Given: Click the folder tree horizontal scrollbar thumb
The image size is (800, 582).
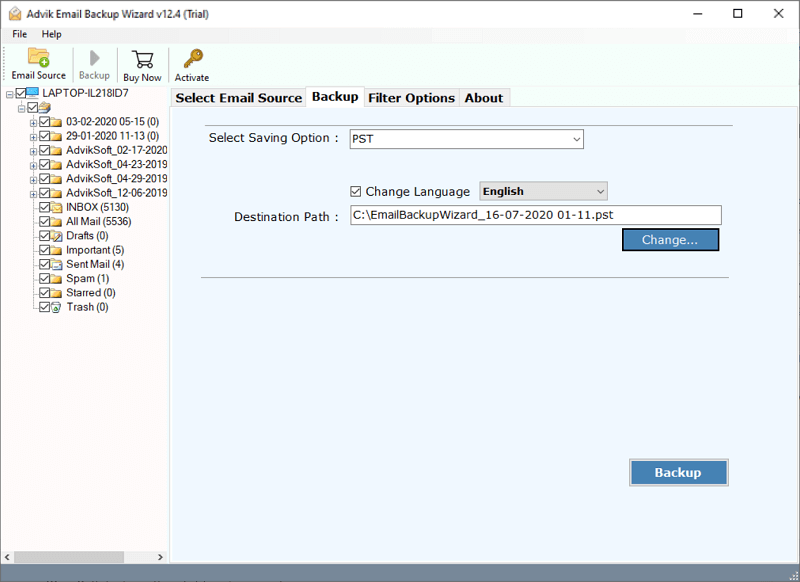Looking at the screenshot, I should pyautogui.click(x=69, y=557).
